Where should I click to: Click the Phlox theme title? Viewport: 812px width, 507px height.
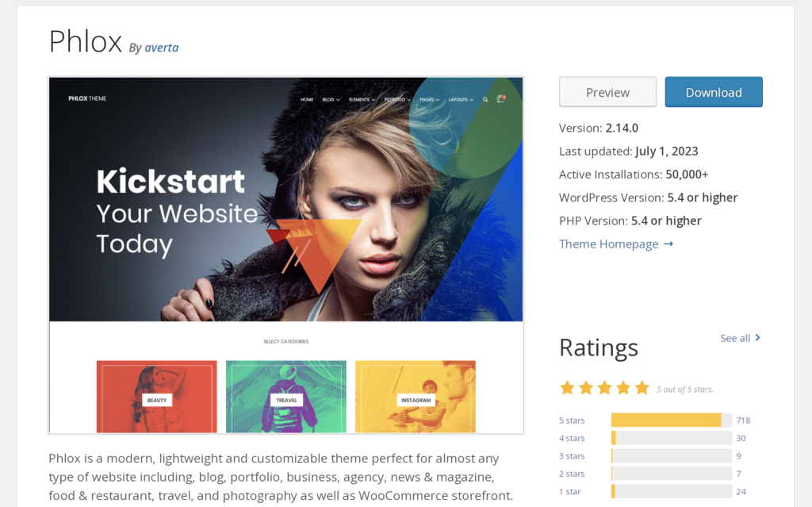point(86,41)
